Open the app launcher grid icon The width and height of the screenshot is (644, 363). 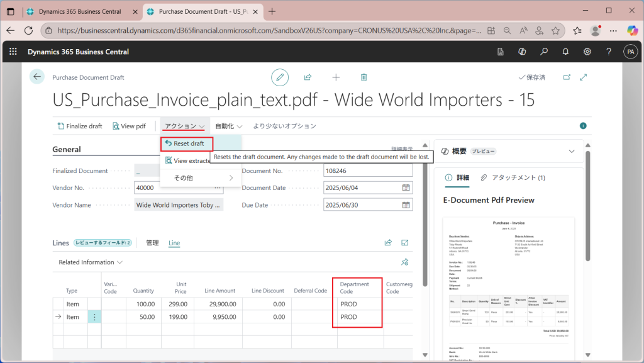tap(13, 52)
